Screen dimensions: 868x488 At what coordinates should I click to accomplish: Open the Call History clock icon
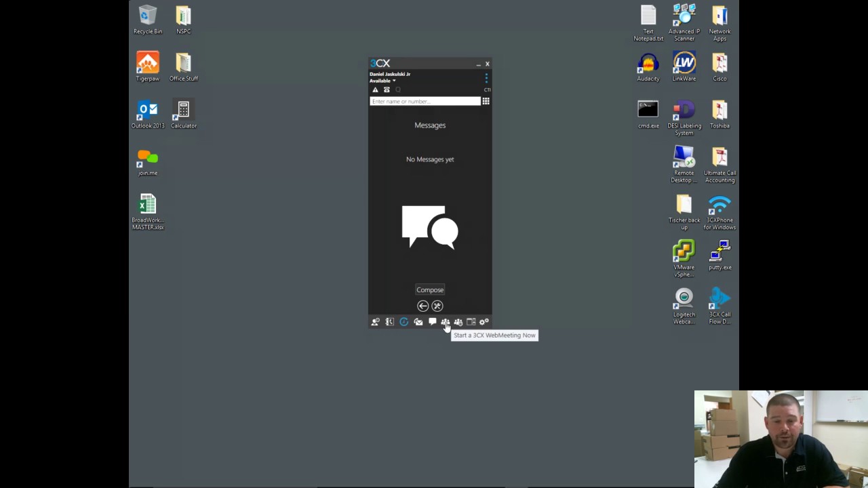click(x=404, y=322)
